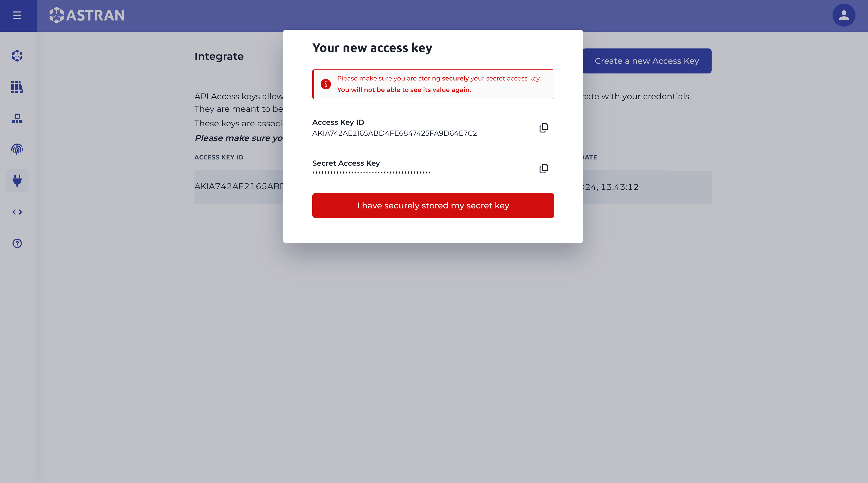The image size is (868, 483).
Task: Click the code/API icon in sidebar
Action: click(17, 212)
